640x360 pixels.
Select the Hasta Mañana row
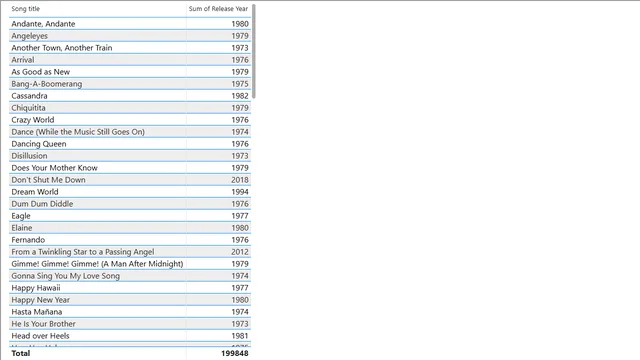pyautogui.click(x=130, y=312)
